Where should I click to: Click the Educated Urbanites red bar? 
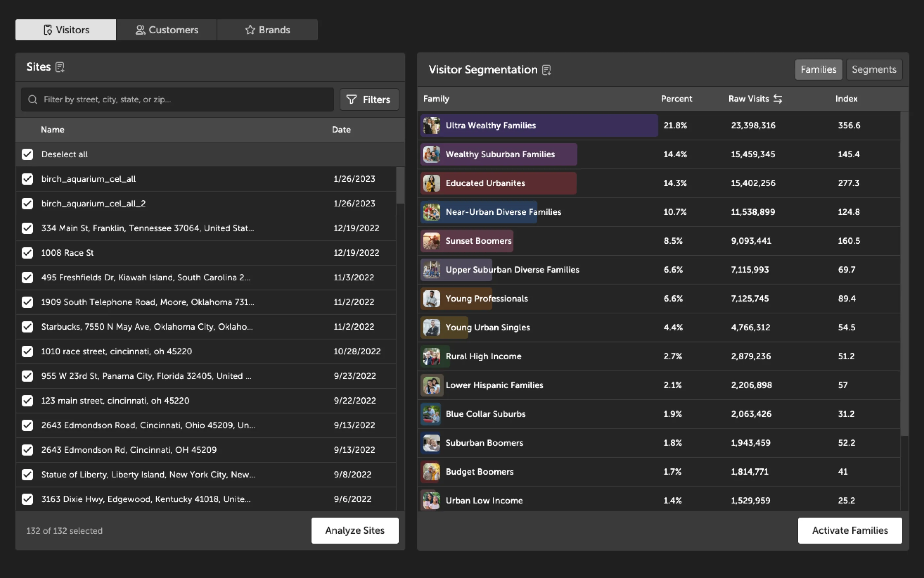pos(498,183)
